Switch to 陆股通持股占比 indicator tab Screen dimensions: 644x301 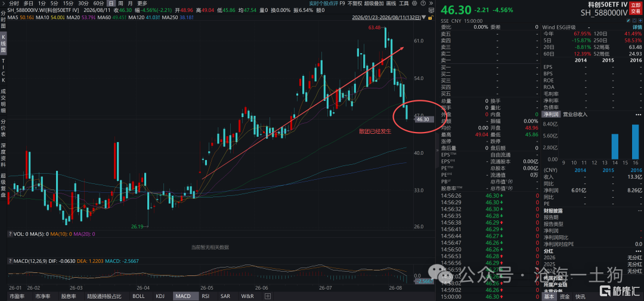tap(104, 296)
